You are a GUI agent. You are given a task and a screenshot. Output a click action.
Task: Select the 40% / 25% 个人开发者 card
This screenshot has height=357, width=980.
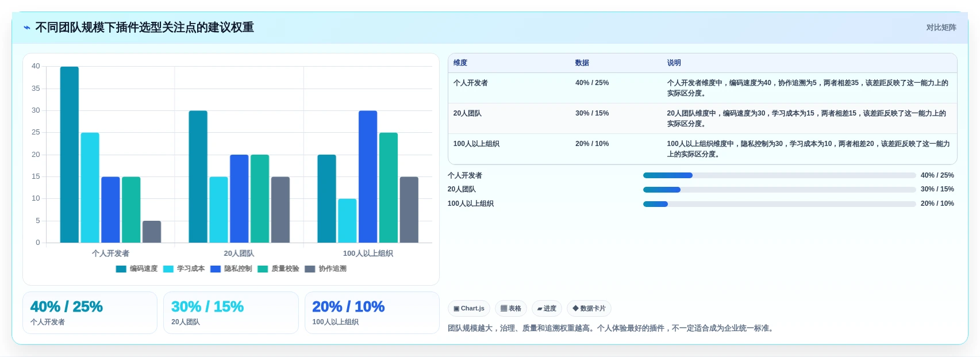point(90,313)
